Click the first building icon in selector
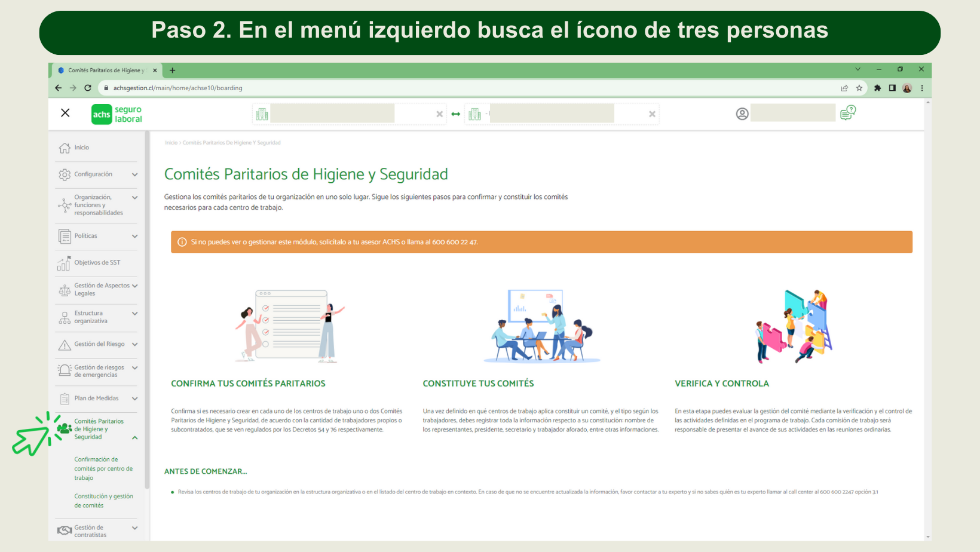 point(262,114)
